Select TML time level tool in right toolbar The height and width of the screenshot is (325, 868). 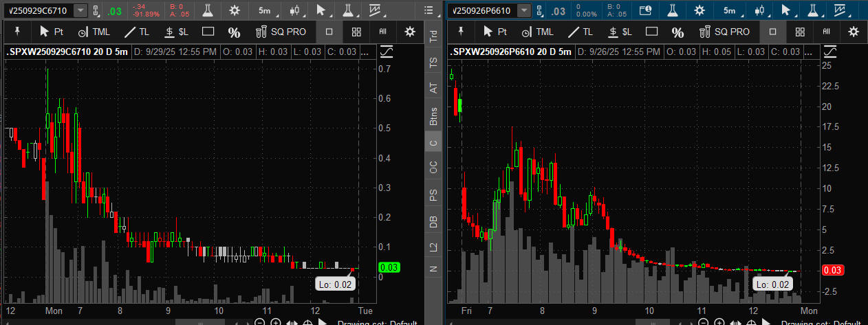click(x=536, y=32)
